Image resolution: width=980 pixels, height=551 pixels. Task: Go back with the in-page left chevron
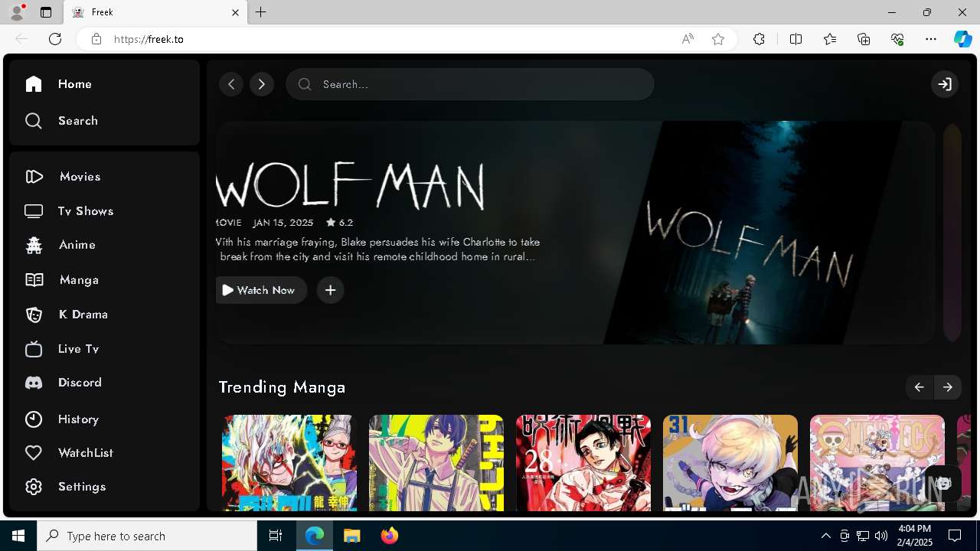click(231, 84)
